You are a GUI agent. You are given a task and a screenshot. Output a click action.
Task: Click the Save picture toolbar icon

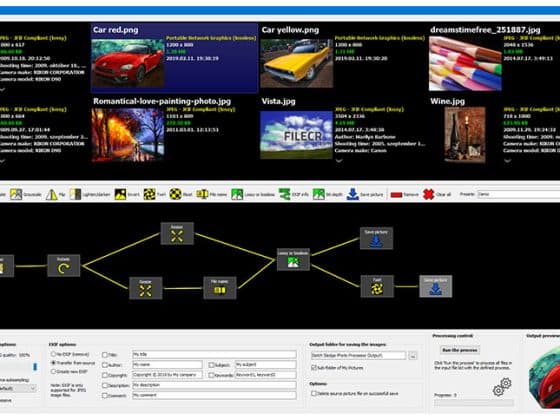click(352, 194)
